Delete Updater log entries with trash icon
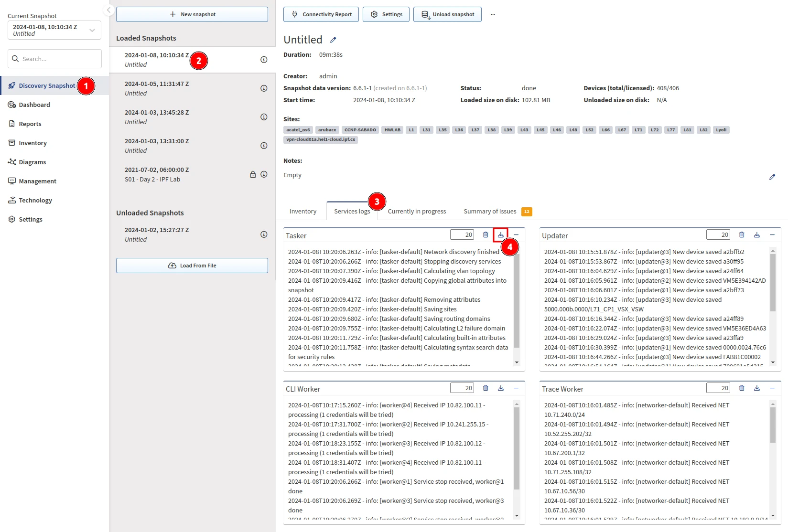Viewport: 788px width, 532px height. [742, 235]
